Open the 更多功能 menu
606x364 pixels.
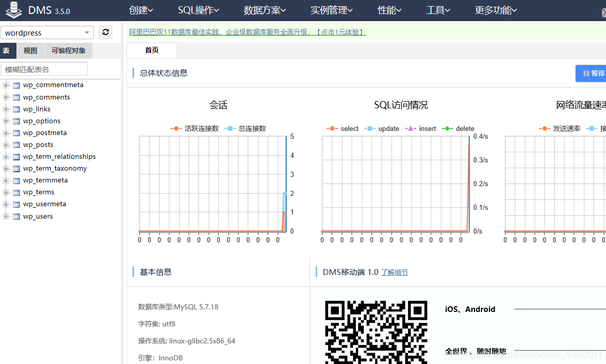click(496, 10)
